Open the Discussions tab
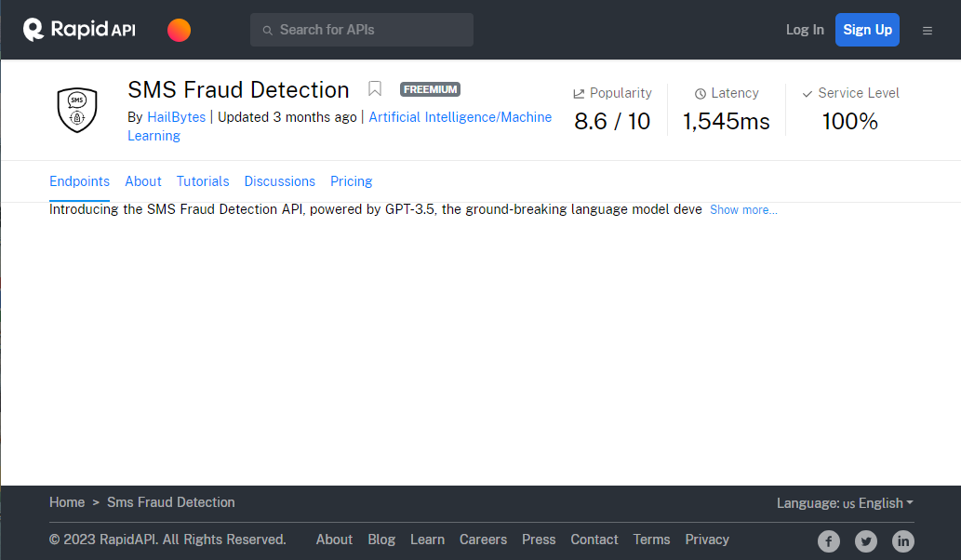Viewport: 961px width, 560px height. [x=279, y=180]
